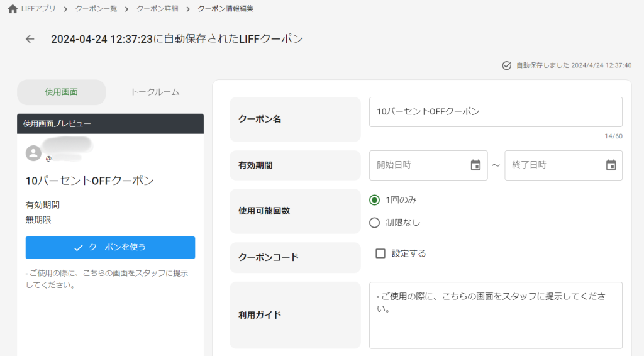Click the 使用可能回数 label
Screen dimensions: 644x356
[264, 211]
